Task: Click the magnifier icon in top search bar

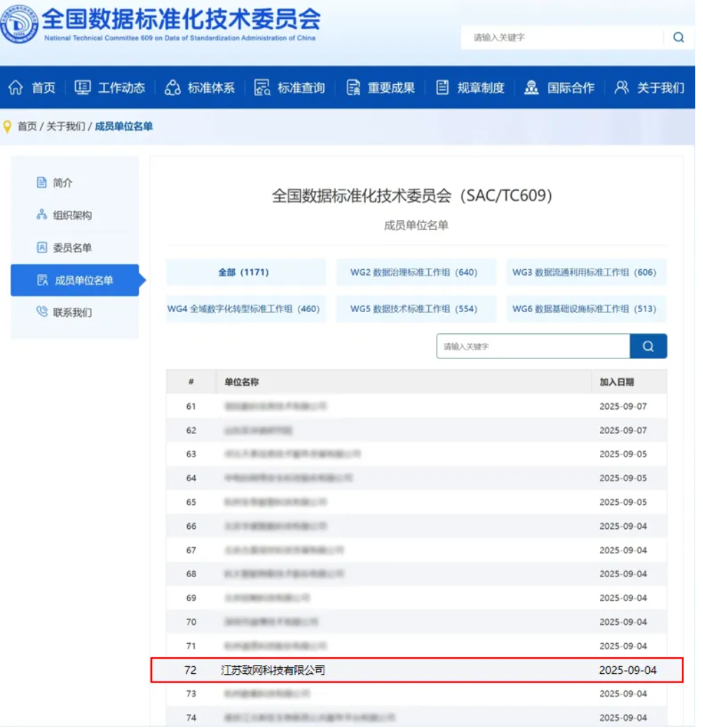Action: click(678, 38)
